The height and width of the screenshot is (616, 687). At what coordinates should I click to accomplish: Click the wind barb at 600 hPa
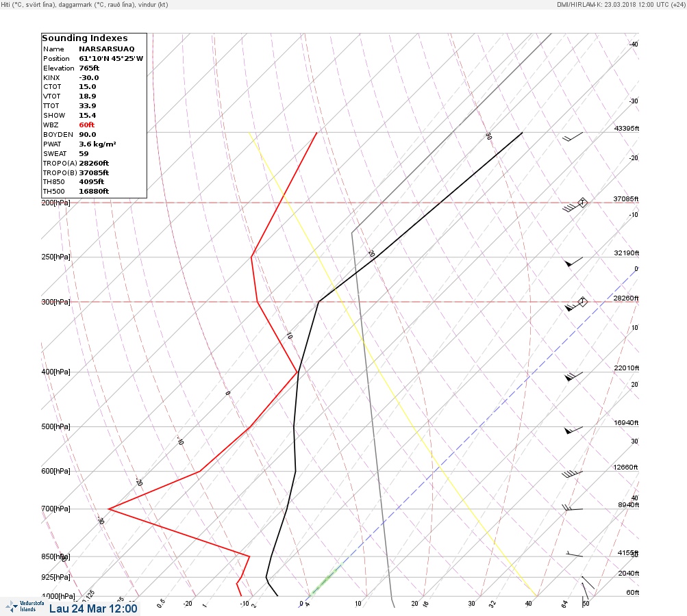coord(572,474)
